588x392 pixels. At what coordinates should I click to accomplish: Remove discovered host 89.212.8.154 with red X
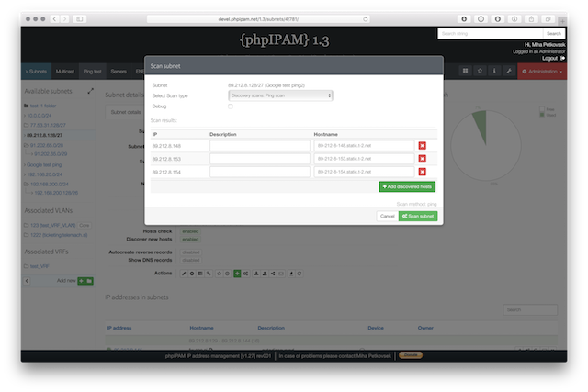point(423,172)
